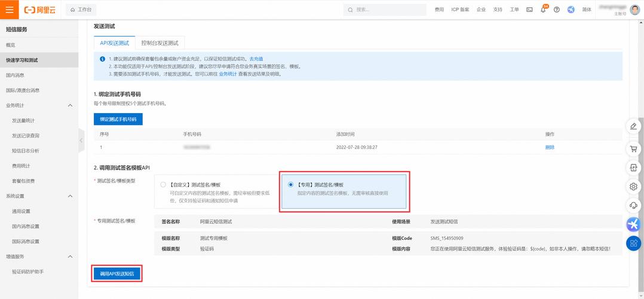Click the user avatar in header

[x=634, y=10]
